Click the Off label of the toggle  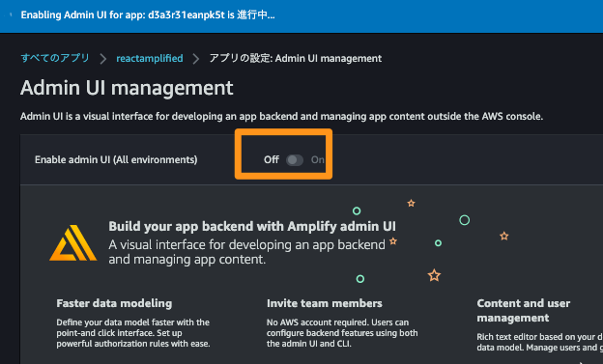pos(272,159)
